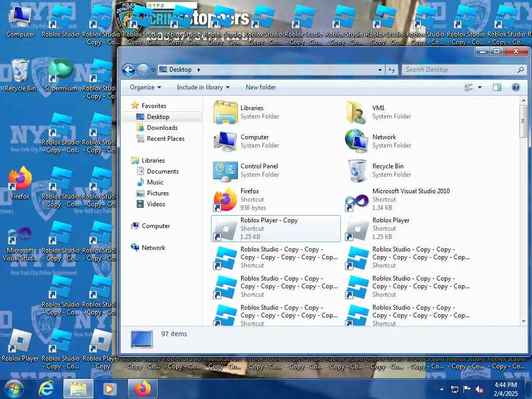Open the Recycle Bin desktop icon
Screen dimensions: 532x399
20,75
